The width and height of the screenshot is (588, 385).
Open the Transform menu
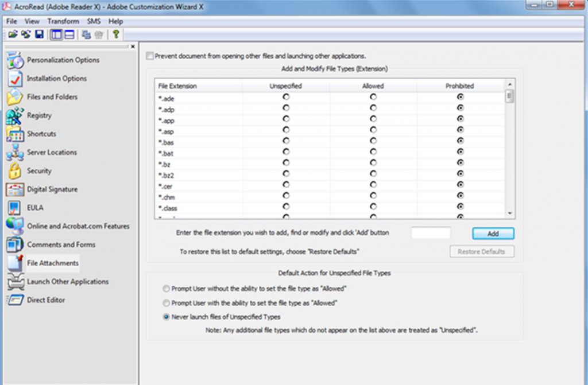[63, 21]
